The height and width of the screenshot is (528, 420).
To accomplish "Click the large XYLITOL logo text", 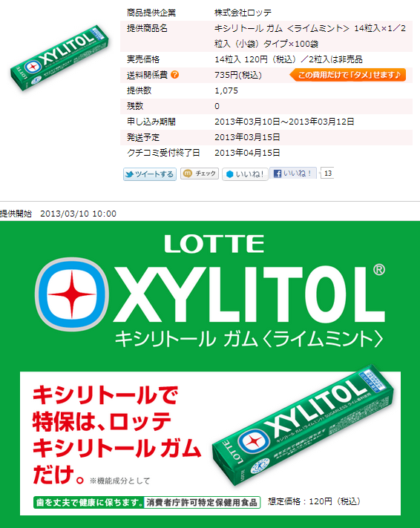I will click(x=249, y=294).
